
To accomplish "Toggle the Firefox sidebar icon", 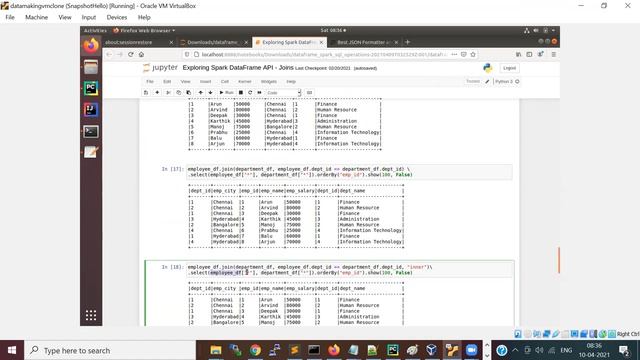I will click(x=529, y=54).
